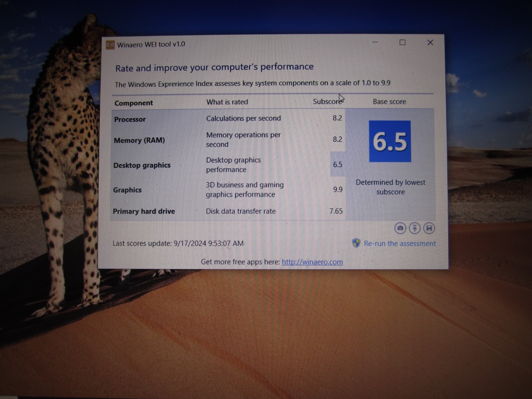Click the upload arrow icon
This screenshot has width=532, height=399.
pos(415,228)
